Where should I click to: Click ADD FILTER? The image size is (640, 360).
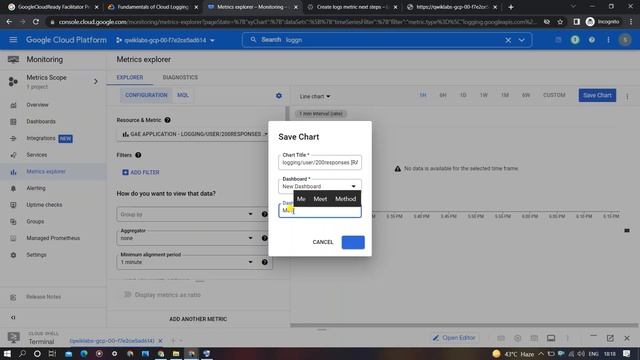tap(141, 172)
